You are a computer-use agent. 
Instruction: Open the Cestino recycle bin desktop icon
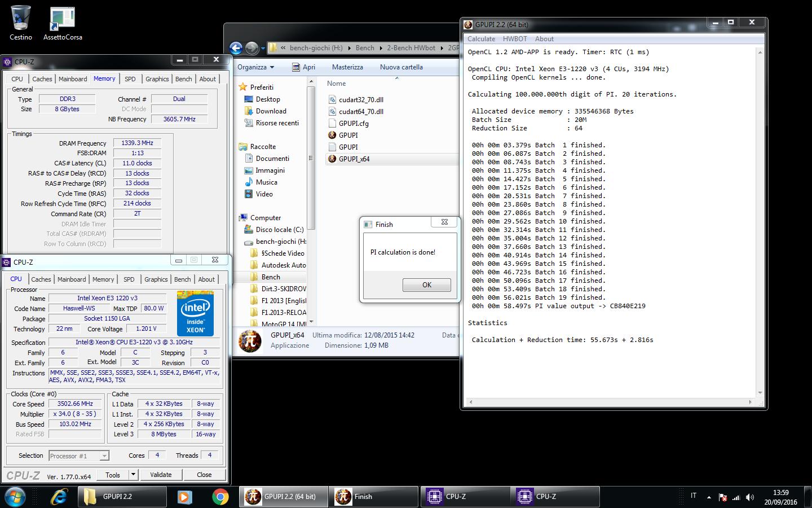click(20, 23)
